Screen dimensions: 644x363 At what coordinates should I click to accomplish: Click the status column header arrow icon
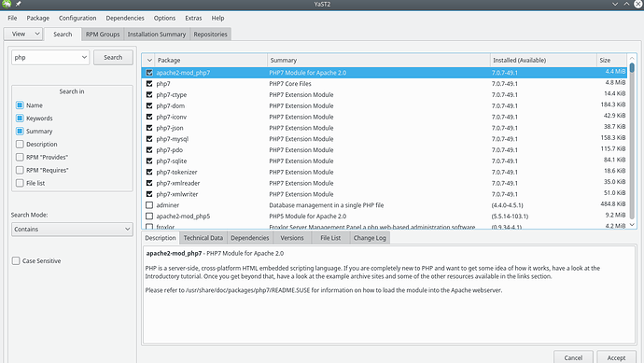click(x=149, y=60)
